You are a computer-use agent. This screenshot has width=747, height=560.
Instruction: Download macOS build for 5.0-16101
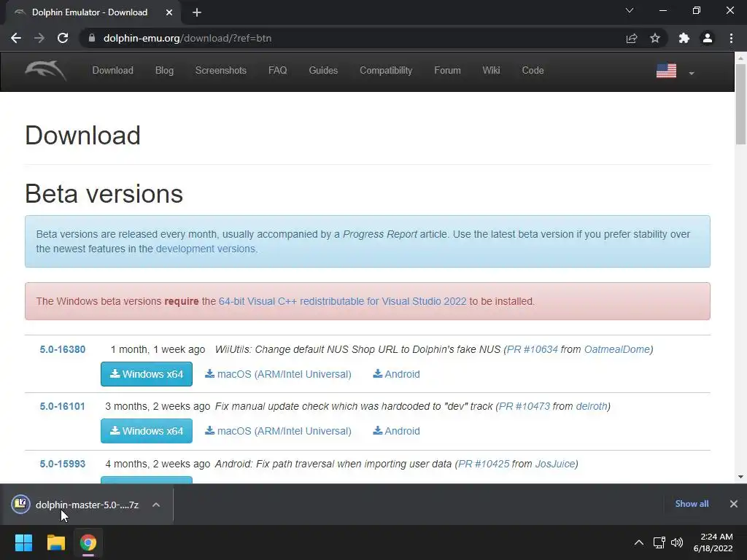coord(278,431)
